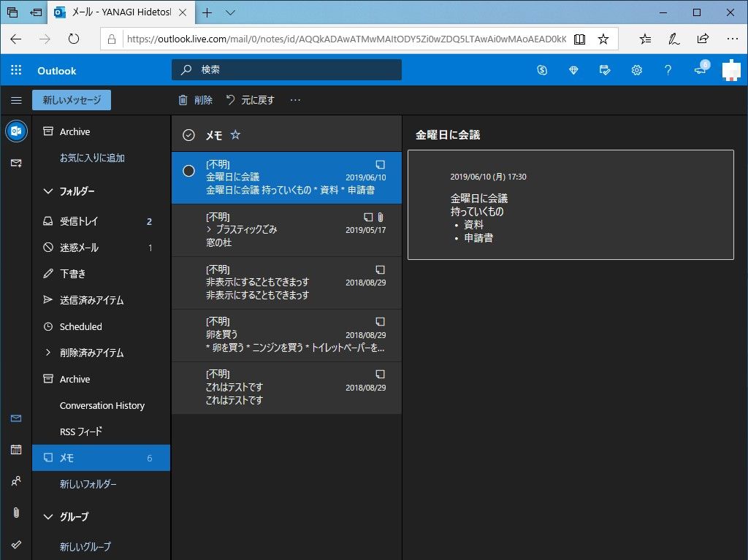Open more actions via ellipsis in toolbar
Screen dimensions: 748x560
point(295,99)
